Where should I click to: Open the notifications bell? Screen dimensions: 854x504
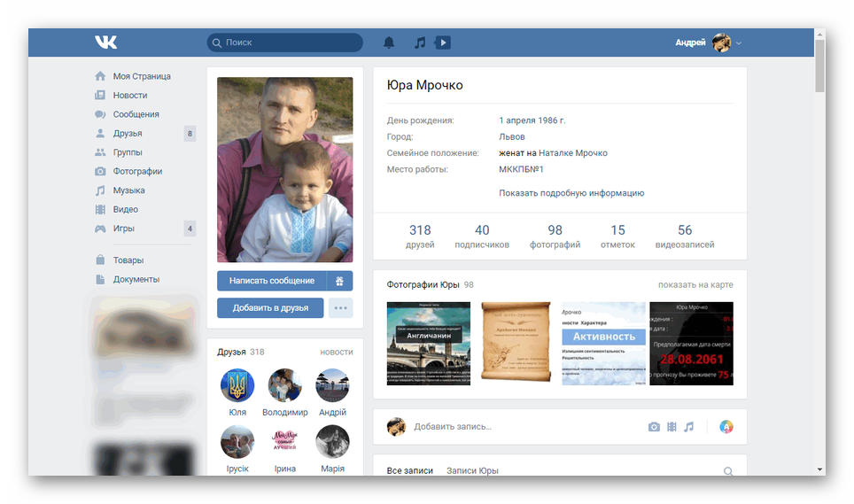pos(388,43)
